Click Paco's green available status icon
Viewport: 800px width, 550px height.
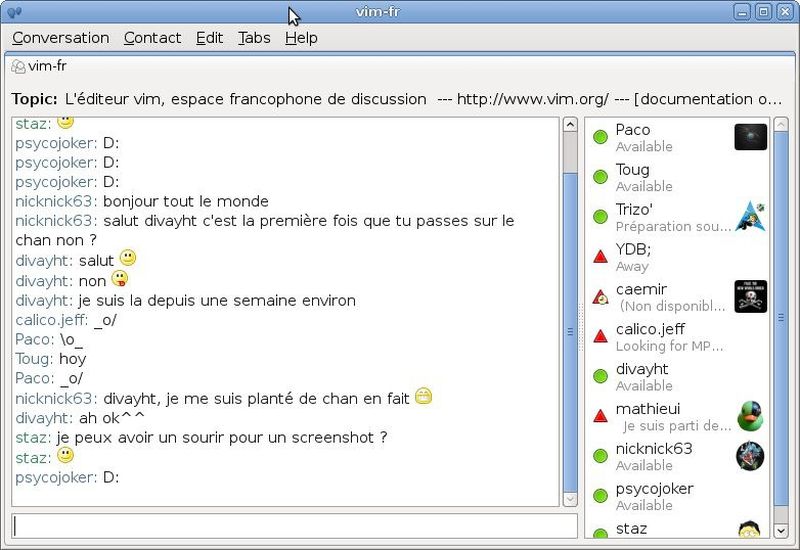point(600,137)
